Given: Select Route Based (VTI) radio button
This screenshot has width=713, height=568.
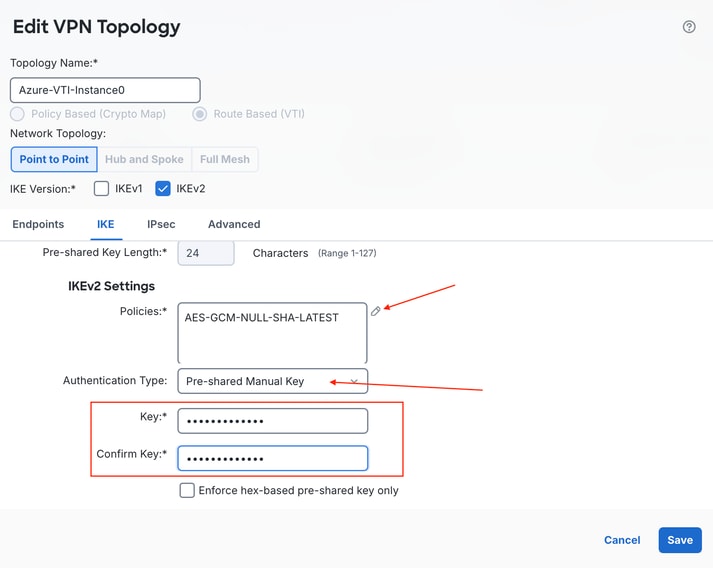Looking at the screenshot, I should (199, 114).
